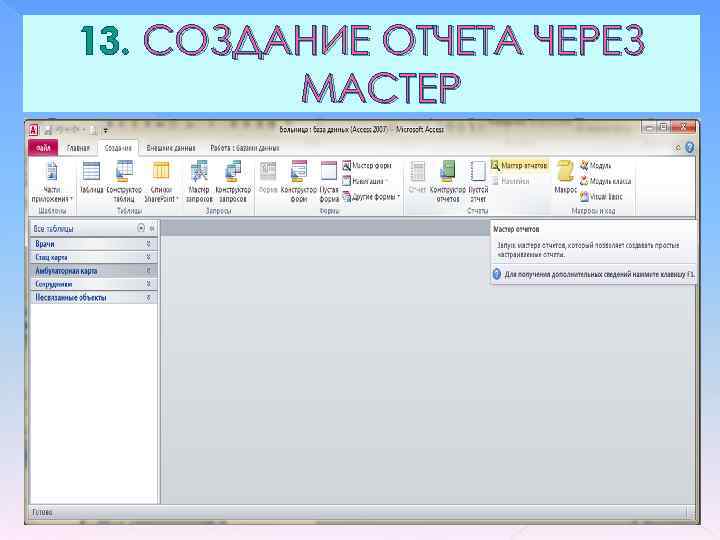Open the Части приложения gallery
Viewport: 720px width, 540px height.
pos(52,182)
